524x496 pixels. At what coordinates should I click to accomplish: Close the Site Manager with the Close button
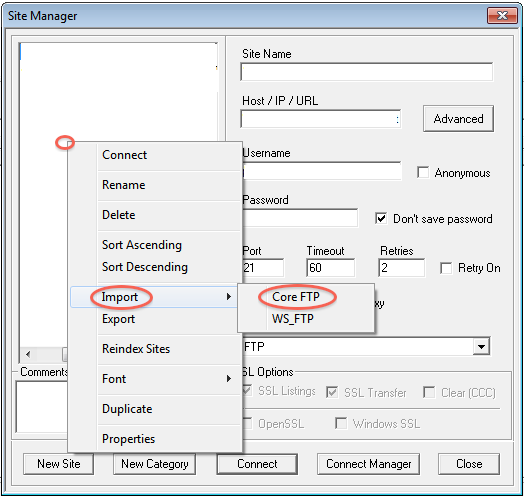coord(469,464)
